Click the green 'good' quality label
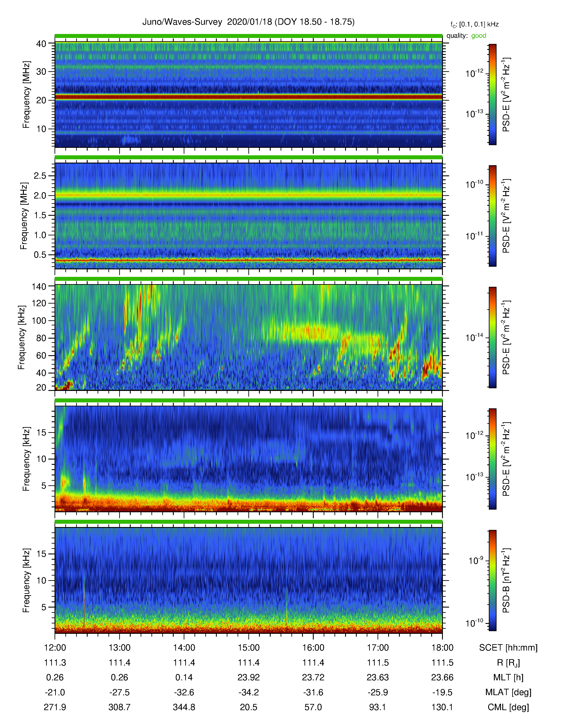563x728 pixels. (x=479, y=36)
